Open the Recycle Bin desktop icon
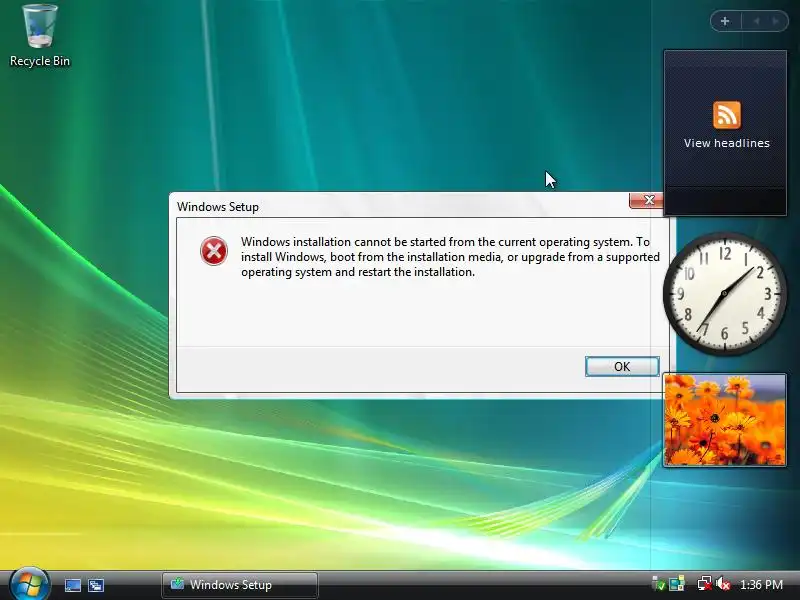Screen dimensions: 800x600 tap(39, 36)
